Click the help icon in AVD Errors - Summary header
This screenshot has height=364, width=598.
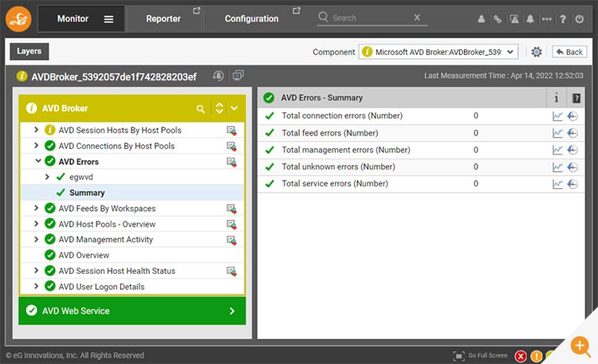tap(576, 98)
